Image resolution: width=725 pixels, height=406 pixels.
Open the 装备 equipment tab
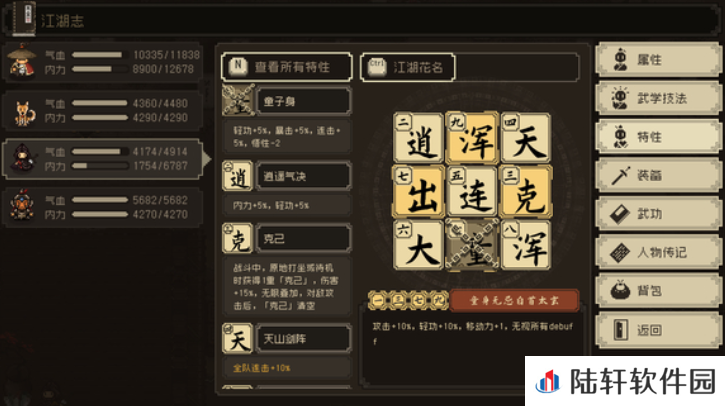[657, 175]
